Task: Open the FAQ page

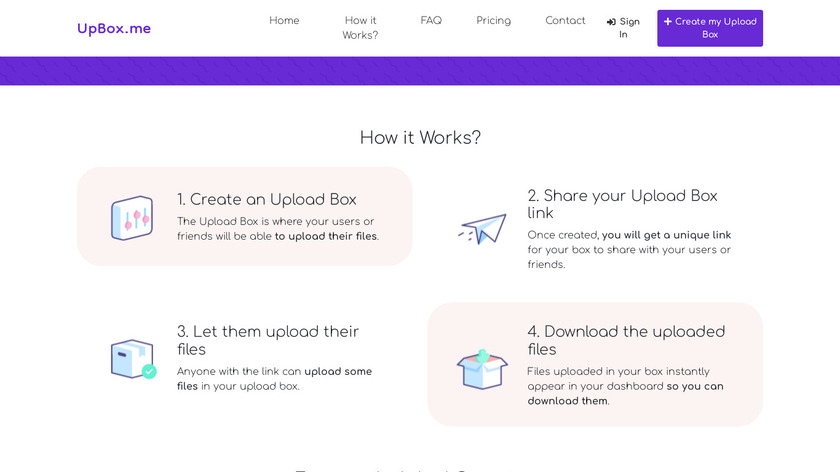Action: point(431,21)
